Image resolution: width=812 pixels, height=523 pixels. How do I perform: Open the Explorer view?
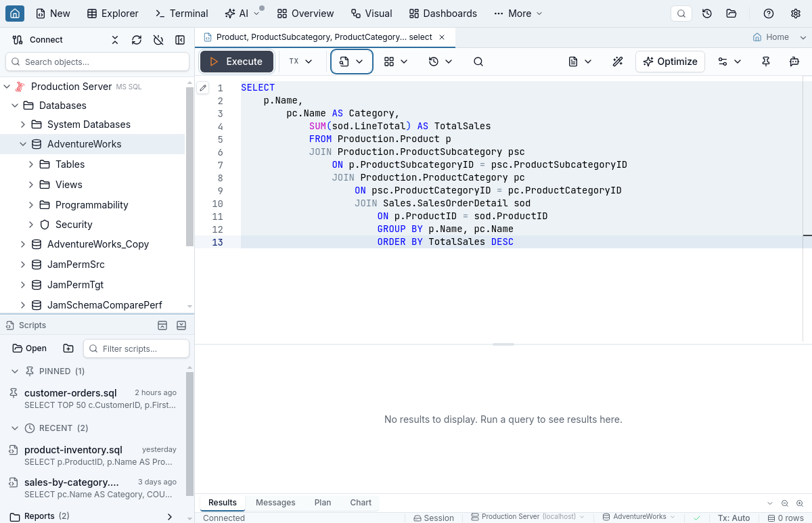pos(113,14)
